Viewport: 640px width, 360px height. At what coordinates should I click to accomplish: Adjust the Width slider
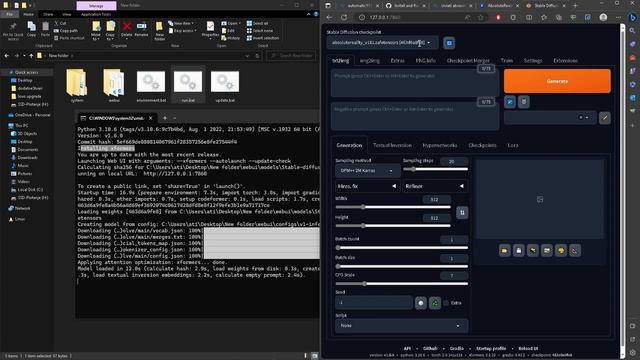[393, 207]
